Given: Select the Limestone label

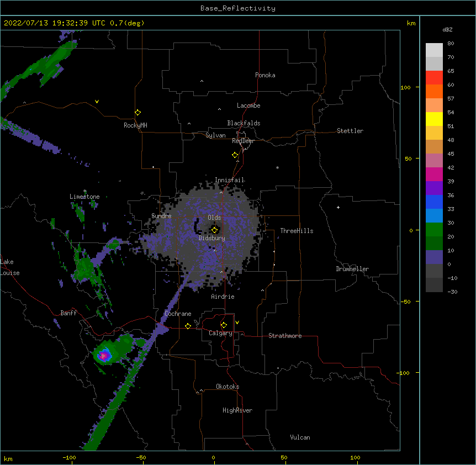Looking at the screenshot, I should click(84, 197).
